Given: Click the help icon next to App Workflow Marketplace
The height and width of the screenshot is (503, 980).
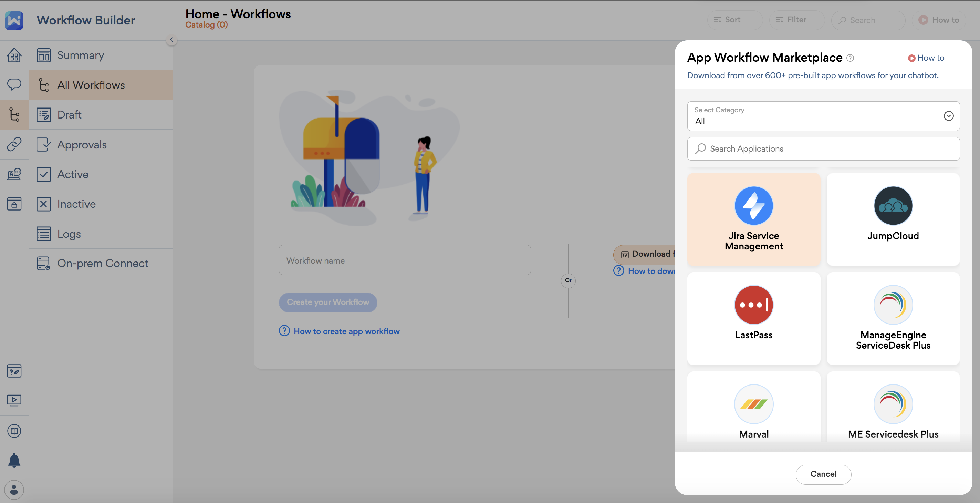Looking at the screenshot, I should (850, 58).
